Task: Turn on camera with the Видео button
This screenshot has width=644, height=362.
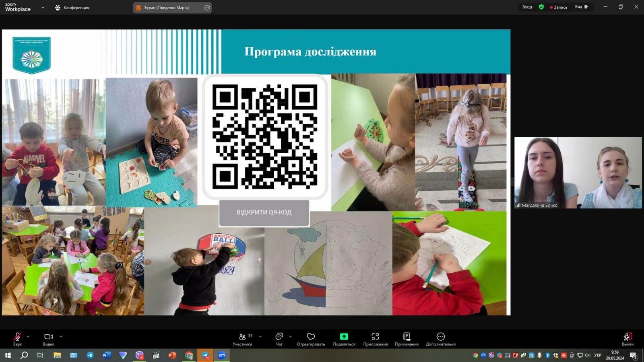Action: 49,339
